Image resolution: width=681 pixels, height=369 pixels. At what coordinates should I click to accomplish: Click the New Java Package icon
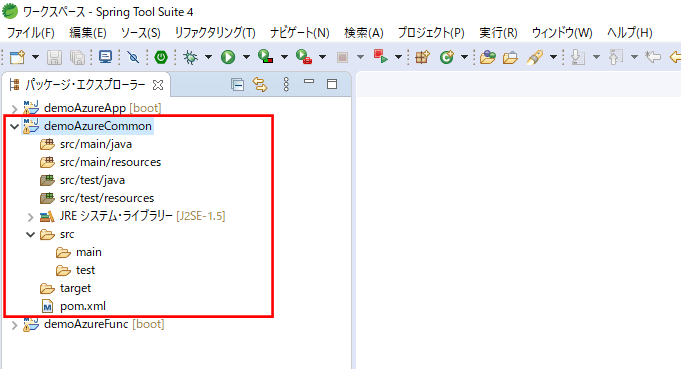(422, 57)
